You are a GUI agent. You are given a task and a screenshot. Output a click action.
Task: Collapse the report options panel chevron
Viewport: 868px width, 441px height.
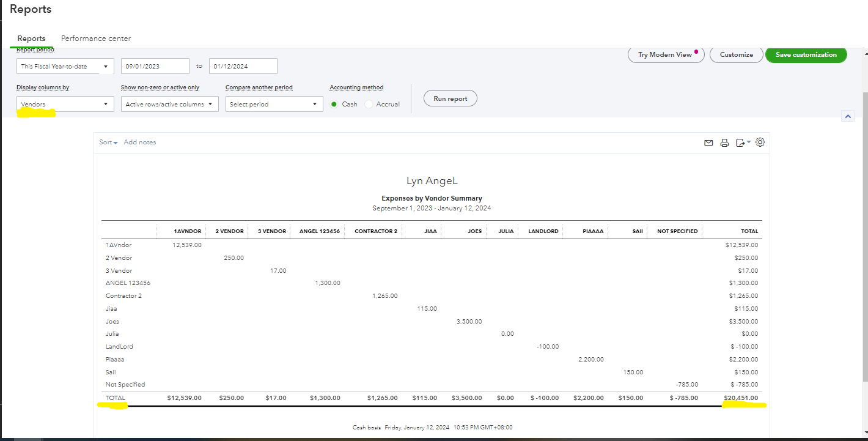(847, 116)
